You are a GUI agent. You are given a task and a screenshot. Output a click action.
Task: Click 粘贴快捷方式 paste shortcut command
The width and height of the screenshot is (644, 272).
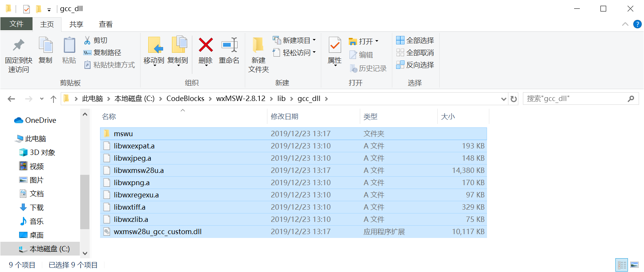tap(110, 65)
